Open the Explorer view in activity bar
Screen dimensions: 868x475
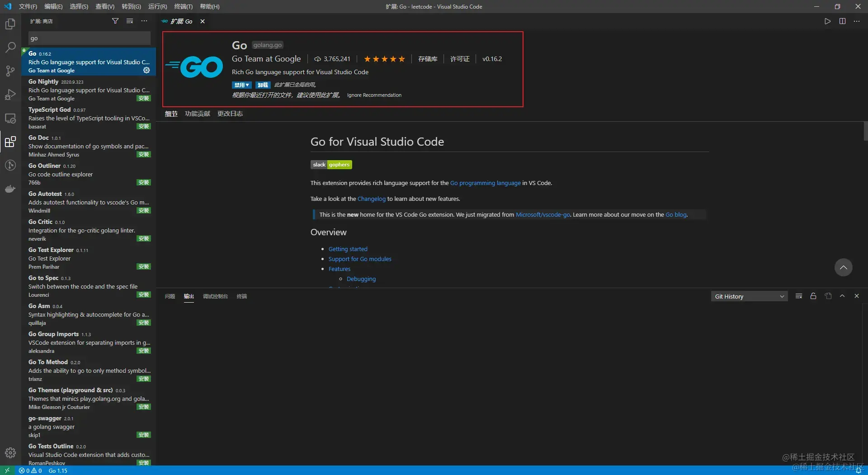click(10, 24)
